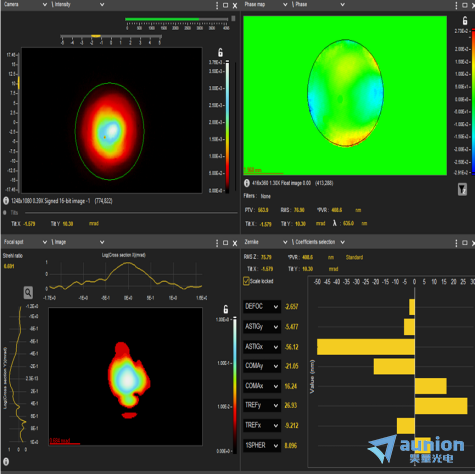Maximize the Phase map panel
Image resolution: width=476 pixels, height=474 pixels.
click(x=465, y=5)
